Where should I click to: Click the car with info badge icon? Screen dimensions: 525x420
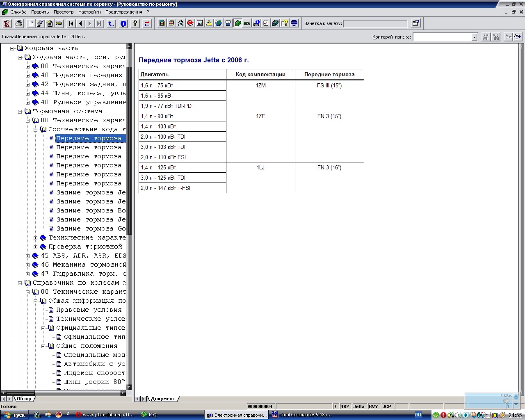tap(256, 23)
